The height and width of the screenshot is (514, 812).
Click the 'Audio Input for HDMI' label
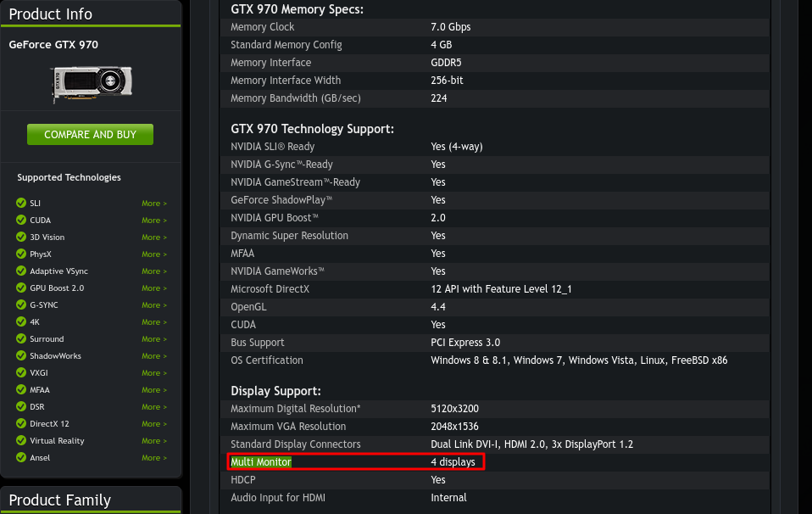278,498
